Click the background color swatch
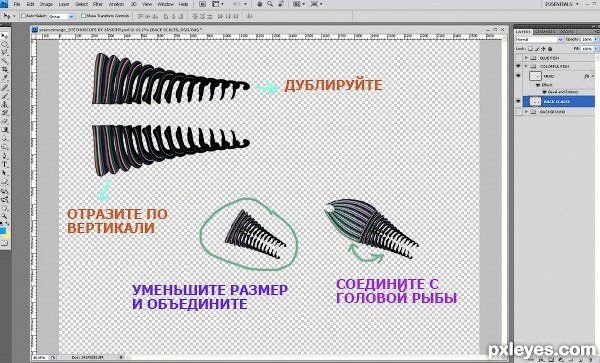This screenshot has width=600, height=363. tap(7, 234)
